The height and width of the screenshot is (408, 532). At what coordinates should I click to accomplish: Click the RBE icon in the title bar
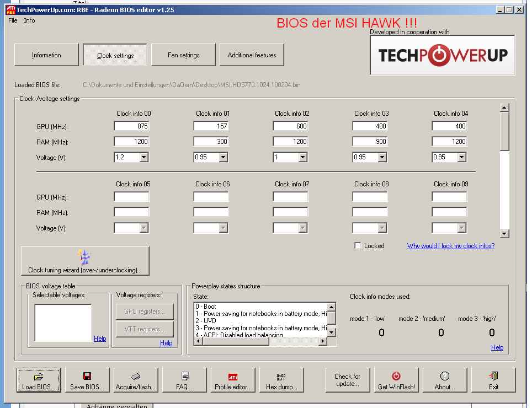tap(10, 10)
